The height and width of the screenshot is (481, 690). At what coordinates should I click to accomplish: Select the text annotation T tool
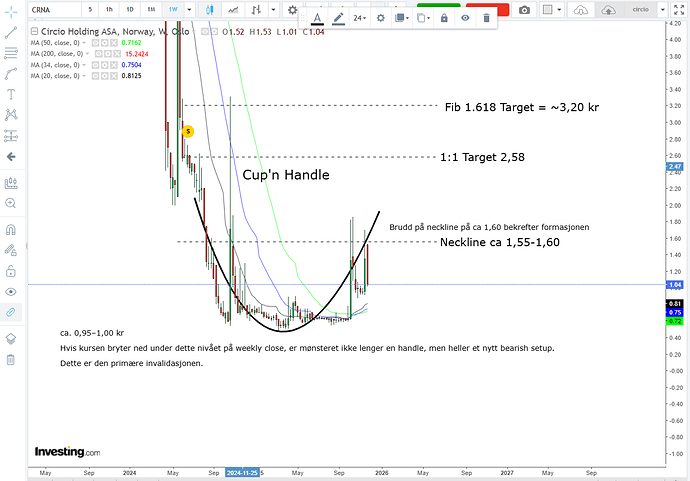click(x=11, y=94)
